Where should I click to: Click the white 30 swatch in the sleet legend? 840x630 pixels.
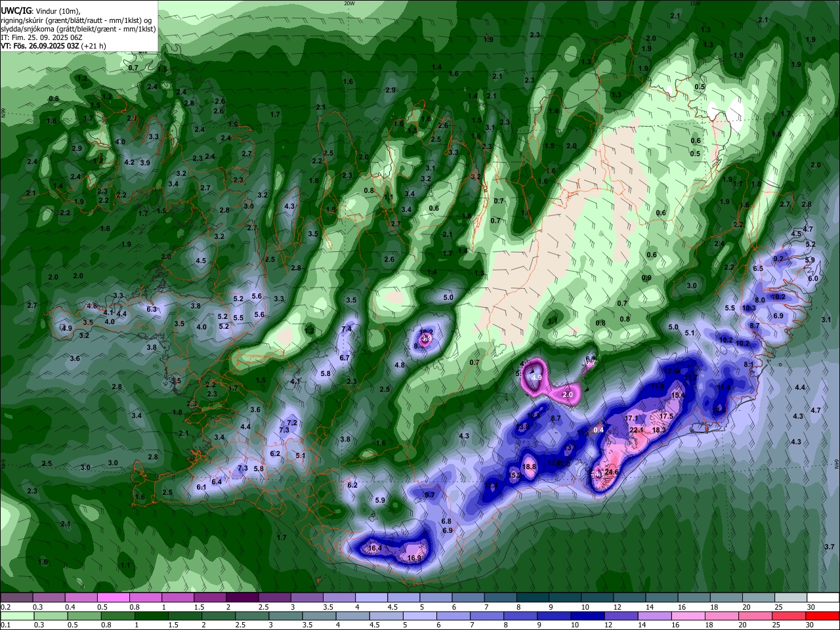(x=824, y=598)
